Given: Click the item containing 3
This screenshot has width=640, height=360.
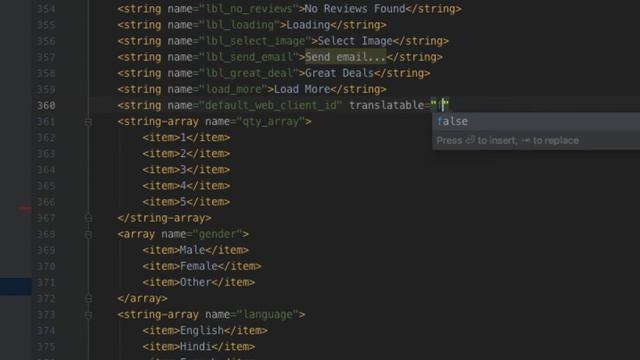Looking at the screenshot, I should pyautogui.click(x=186, y=169).
